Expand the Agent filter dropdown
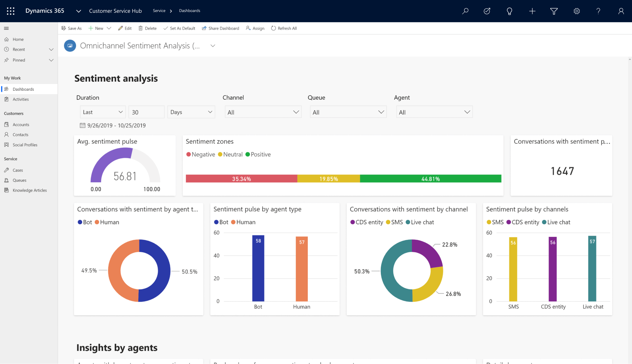This screenshot has width=632, height=364. [x=434, y=112]
